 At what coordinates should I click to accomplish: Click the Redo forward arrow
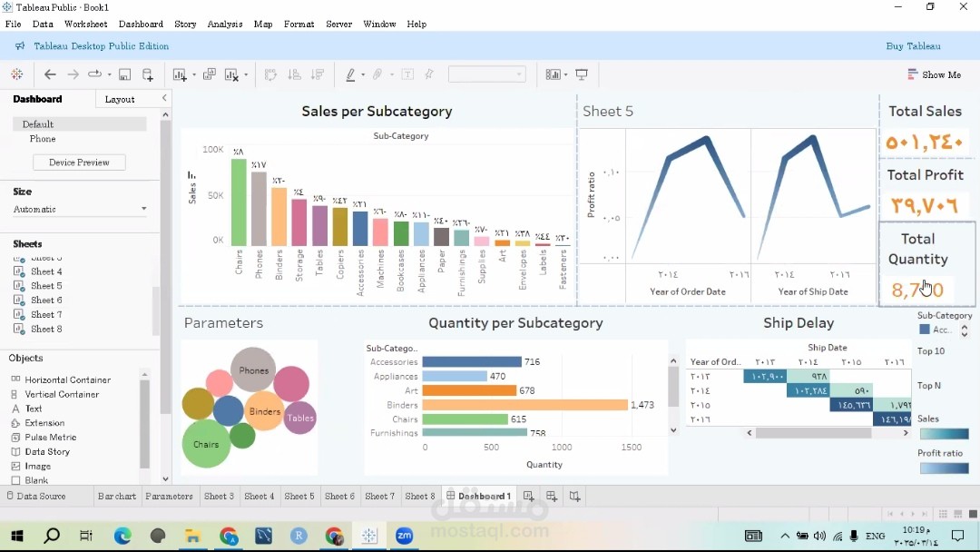(x=73, y=74)
